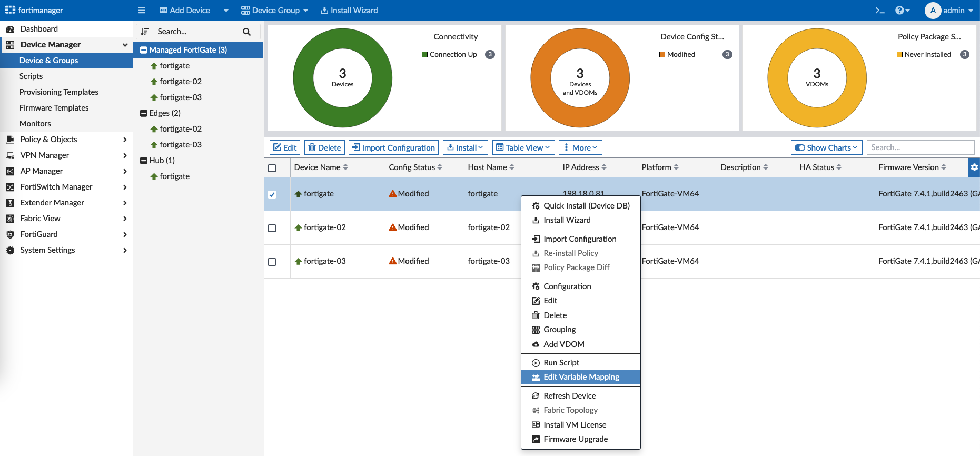The height and width of the screenshot is (456, 980).
Task: Click the Import Configuration toolbar button
Action: (393, 147)
